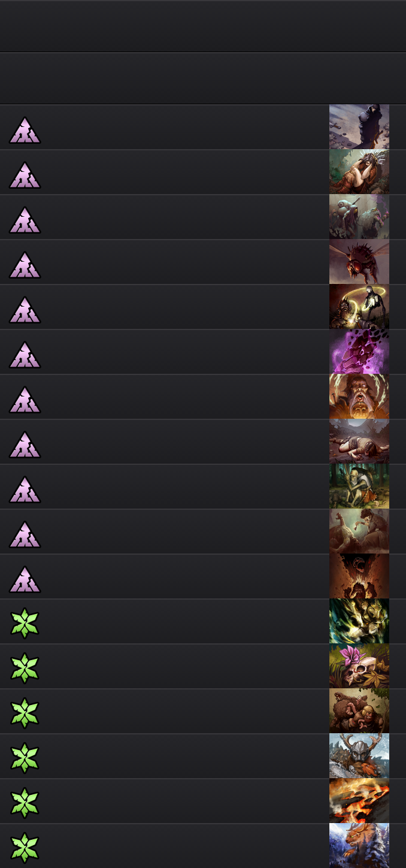Click pink triangle icon beside purple crystal card
This screenshot has height=868, width=406.
pyautogui.click(x=25, y=355)
